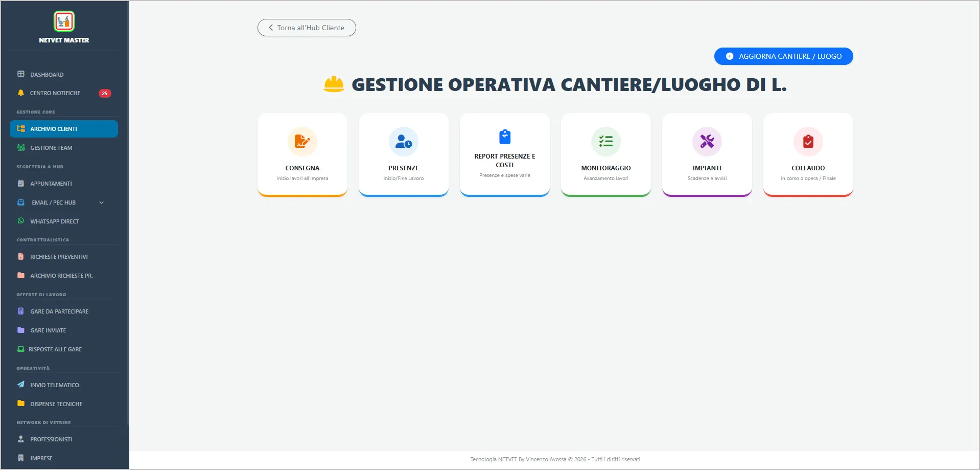Click the Gare da Partecipare icon
Viewport: 980px width, 470px height.
[x=21, y=311]
